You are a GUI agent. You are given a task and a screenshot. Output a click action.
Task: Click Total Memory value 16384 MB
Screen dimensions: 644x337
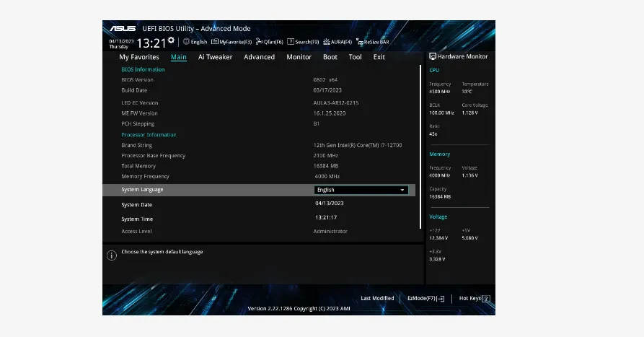click(x=326, y=166)
